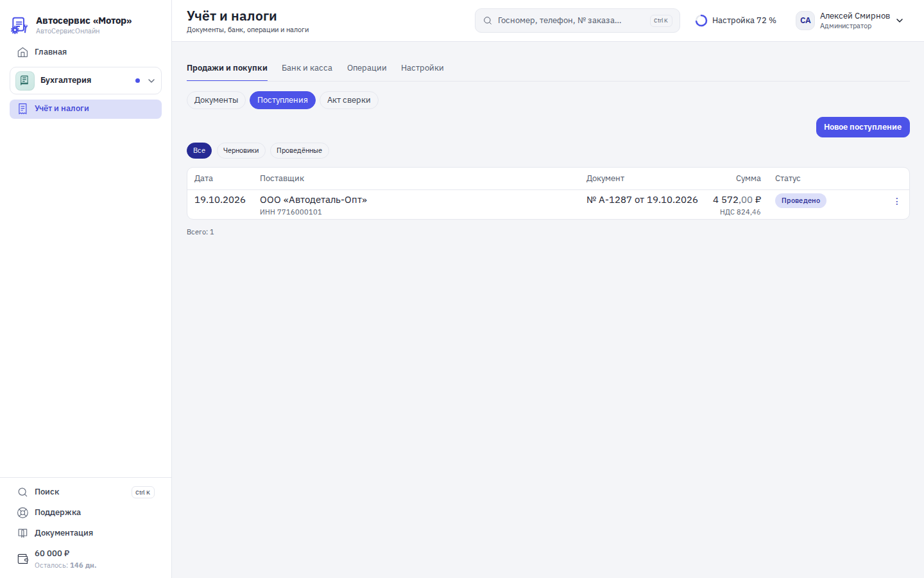The image size is (924, 578).
Task: Select the Продажи и покупки tab
Action: [227, 68]
